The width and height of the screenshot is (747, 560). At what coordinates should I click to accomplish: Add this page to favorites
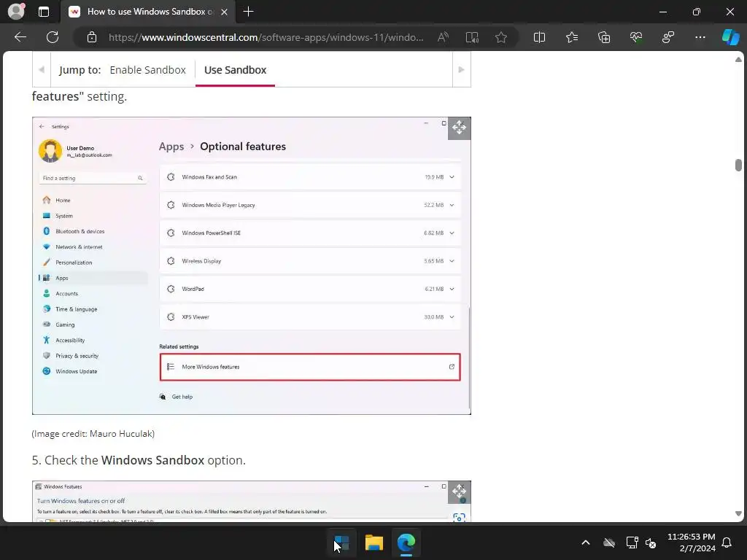point(500,37)
